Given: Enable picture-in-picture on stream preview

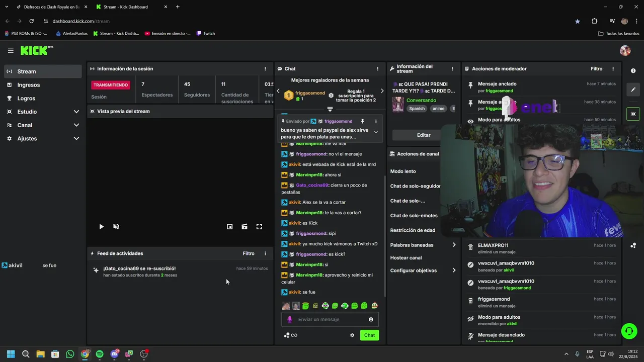Looking at the screenshot, I should point(229,227).
